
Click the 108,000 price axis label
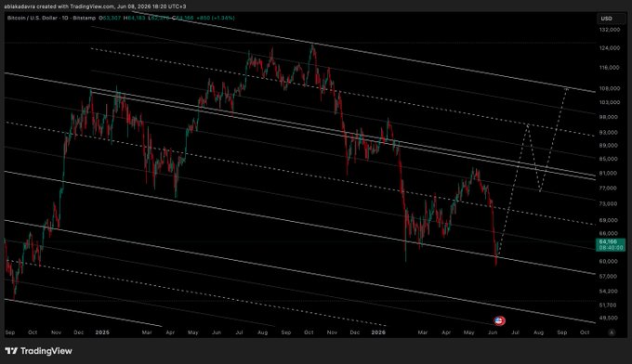pos(610,88)
